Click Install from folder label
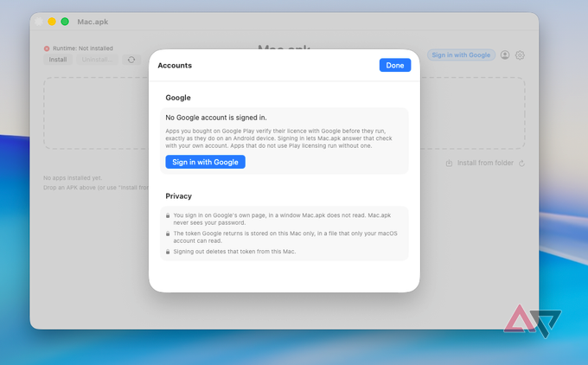 click(485, 163)
